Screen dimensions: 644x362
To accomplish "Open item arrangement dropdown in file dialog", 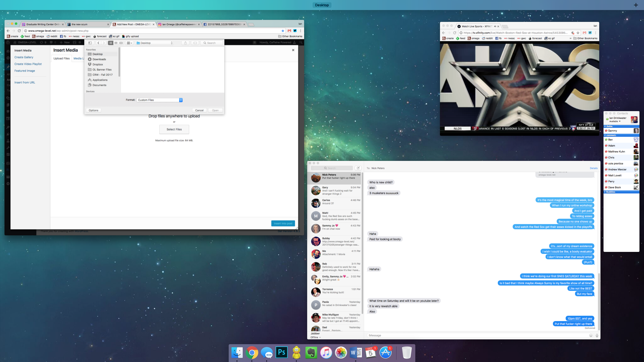I will tap(130, 43).
